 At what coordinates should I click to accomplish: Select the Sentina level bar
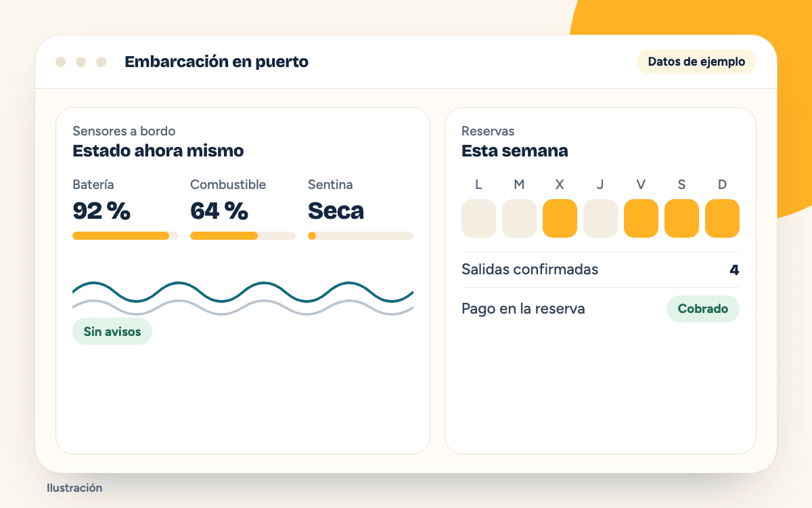[x=361, y=236]
